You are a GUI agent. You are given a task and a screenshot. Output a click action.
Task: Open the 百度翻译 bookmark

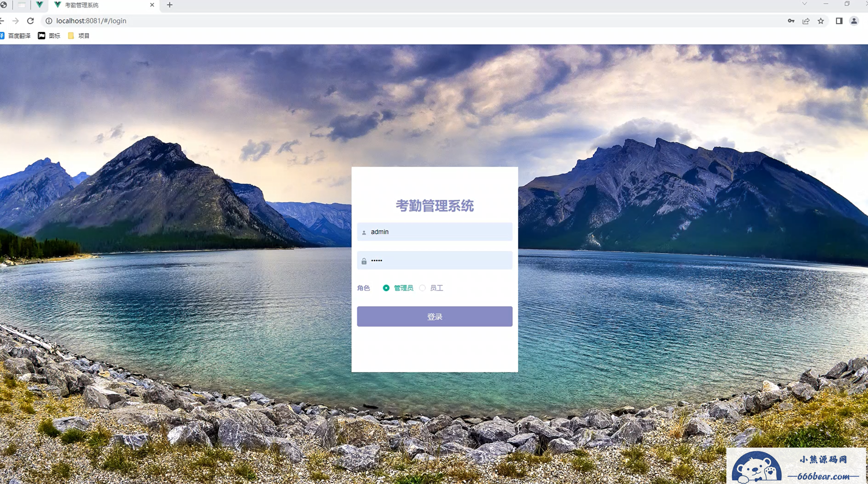tap(15, 36)
